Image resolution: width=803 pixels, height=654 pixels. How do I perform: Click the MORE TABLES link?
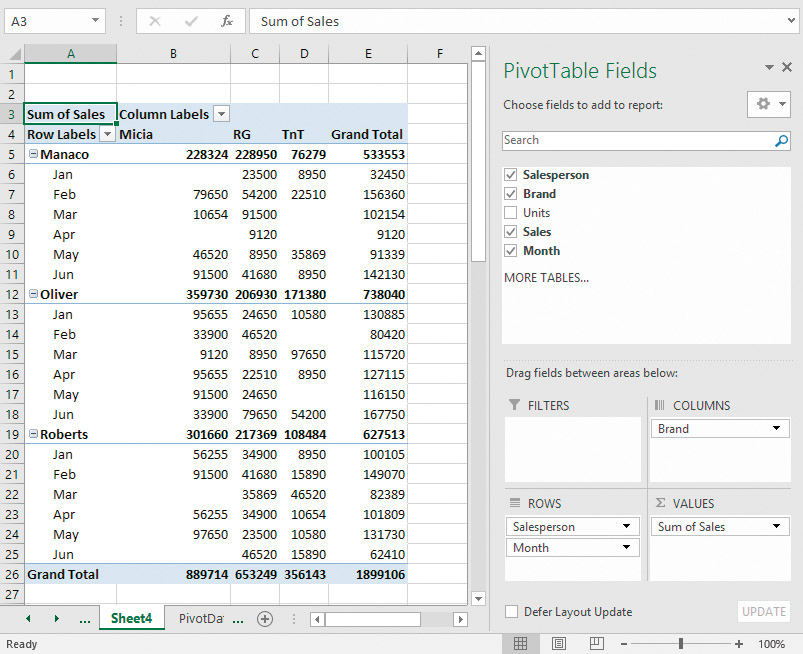pos(546,278)
